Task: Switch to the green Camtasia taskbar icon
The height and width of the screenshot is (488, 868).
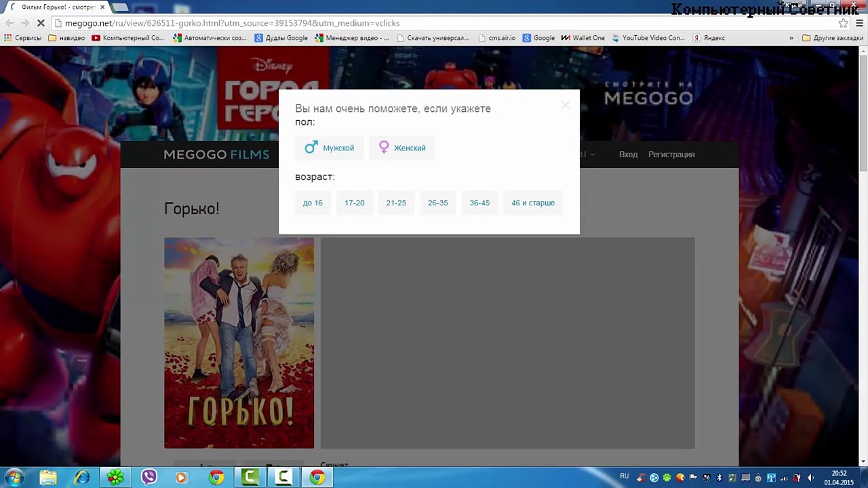Action: point(250,477)
